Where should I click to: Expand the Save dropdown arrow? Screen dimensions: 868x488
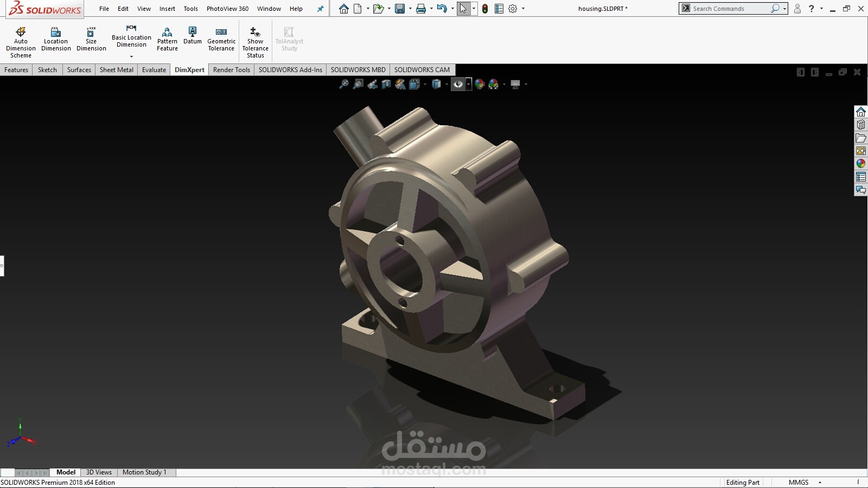410,9
